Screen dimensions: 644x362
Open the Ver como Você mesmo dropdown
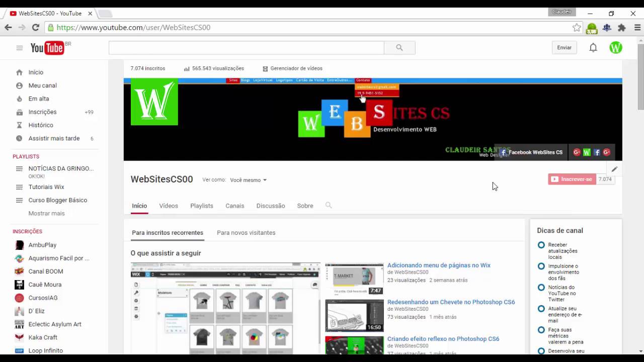pos(249,180)
